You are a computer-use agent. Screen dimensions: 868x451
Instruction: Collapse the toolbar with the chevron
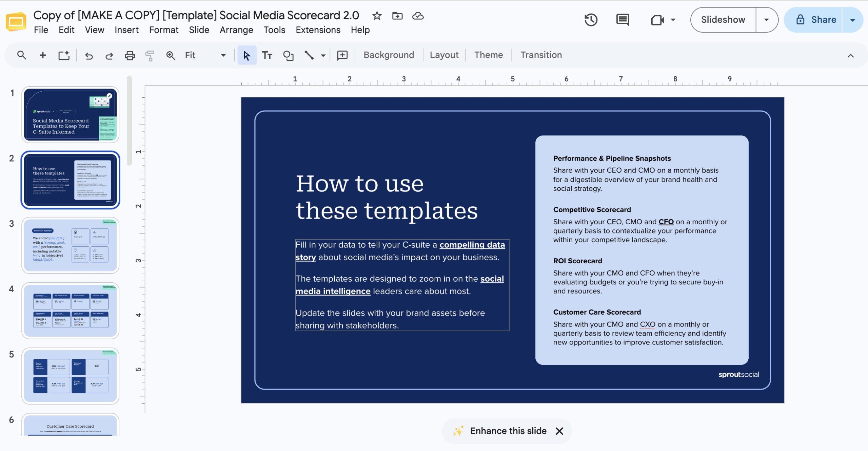tap(850, 56)
